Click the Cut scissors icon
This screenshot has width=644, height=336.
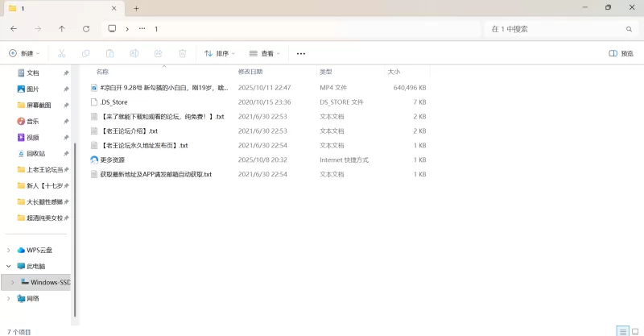[x=61, y=53]
